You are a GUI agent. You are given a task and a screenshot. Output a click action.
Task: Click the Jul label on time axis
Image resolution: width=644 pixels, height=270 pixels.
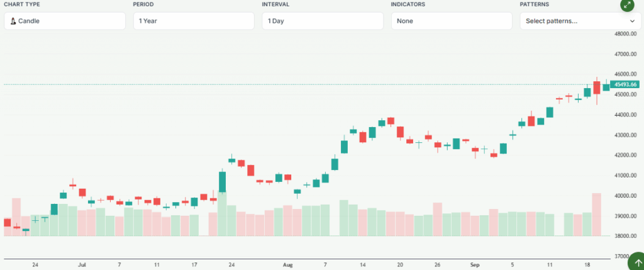(82, 265)
